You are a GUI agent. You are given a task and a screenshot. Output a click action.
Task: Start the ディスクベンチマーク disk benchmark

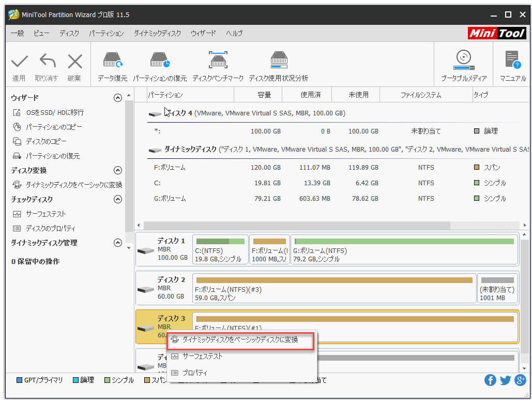[218, 62]
